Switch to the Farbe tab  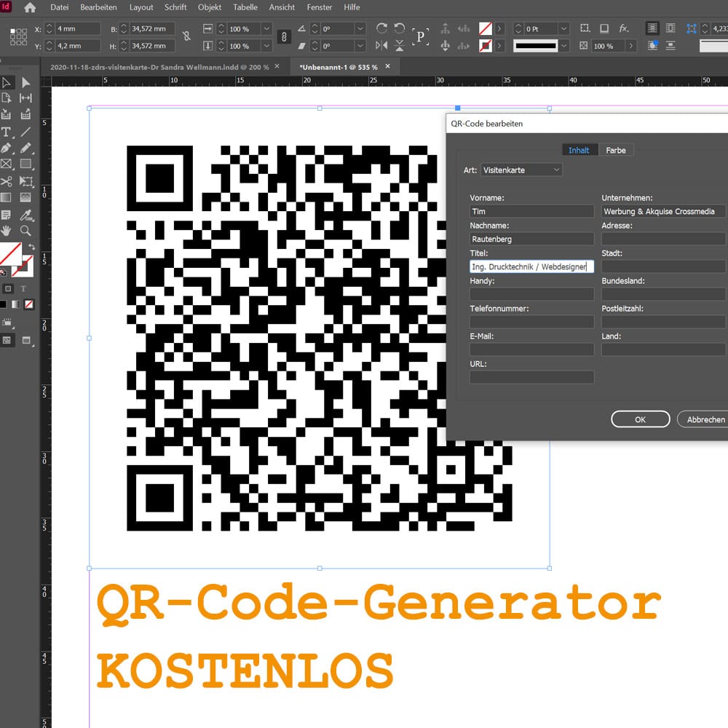tap(616, 151)
